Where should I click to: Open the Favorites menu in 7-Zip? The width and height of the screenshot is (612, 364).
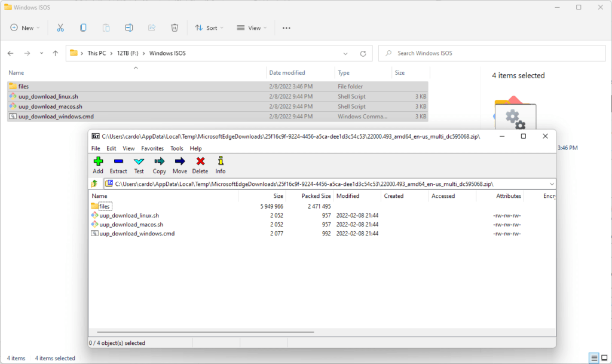coord(152,148)
